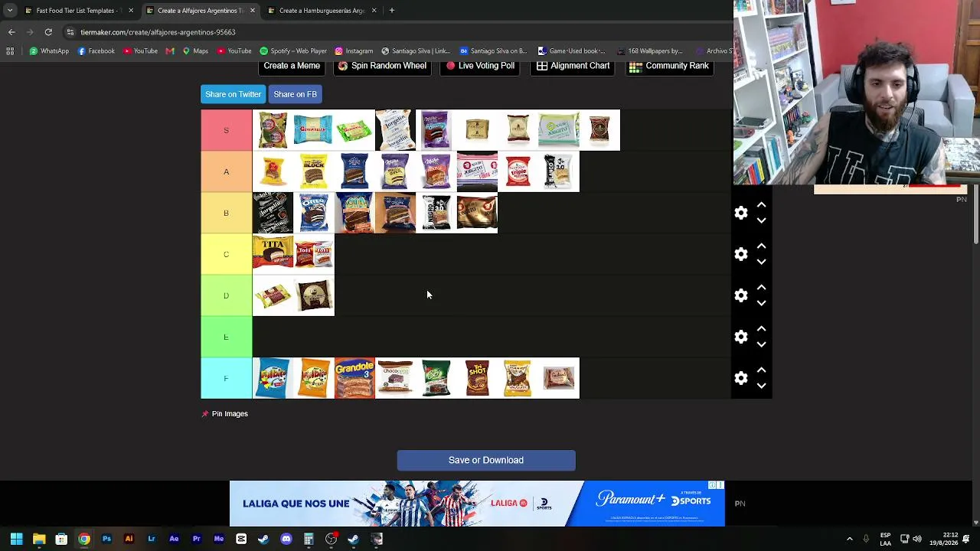
Task: Select the pink S tier label
Action: click(x=226, y=130)
